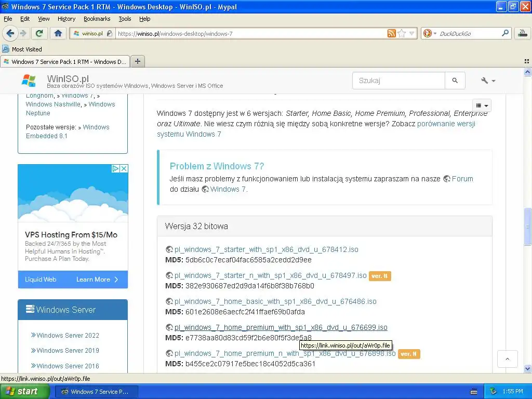Open the Bookmarks menu
The image size is (532, 399).
click(97, 19)
